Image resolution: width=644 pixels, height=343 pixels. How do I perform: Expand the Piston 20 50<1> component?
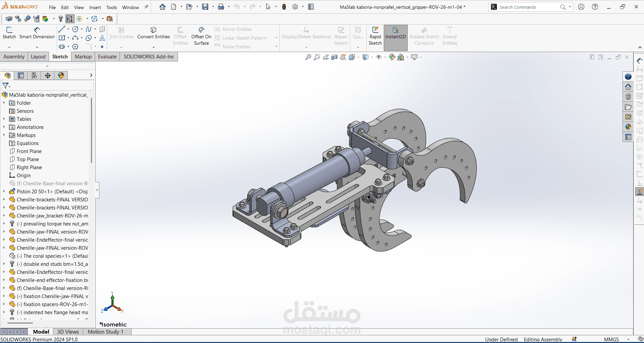tap(4, 192)
